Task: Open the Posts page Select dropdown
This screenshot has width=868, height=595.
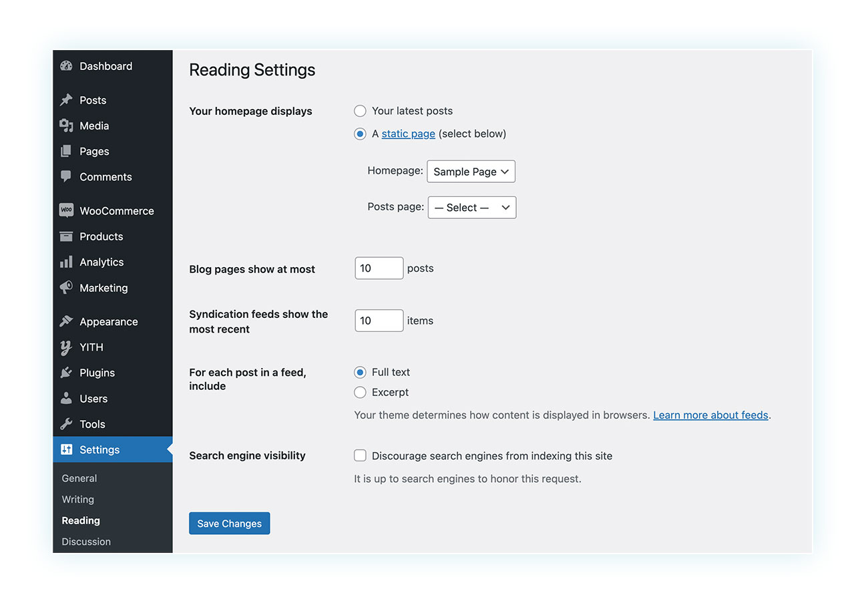Action: 471,208
